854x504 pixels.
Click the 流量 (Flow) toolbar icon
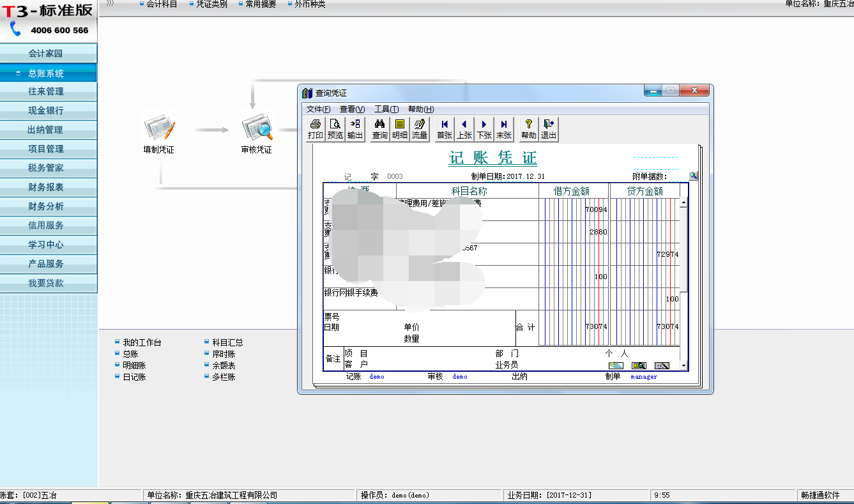[x=420, y=128]
